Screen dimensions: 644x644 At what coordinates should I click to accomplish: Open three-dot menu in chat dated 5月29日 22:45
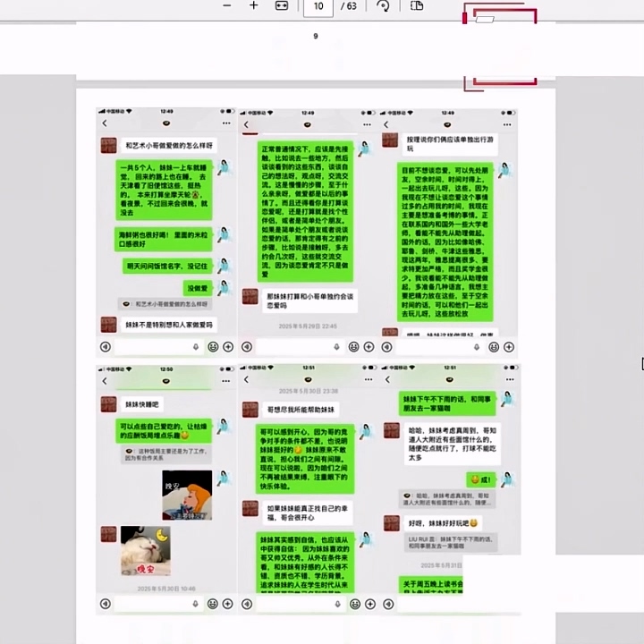pyautogui.click(x=367, y=124)
